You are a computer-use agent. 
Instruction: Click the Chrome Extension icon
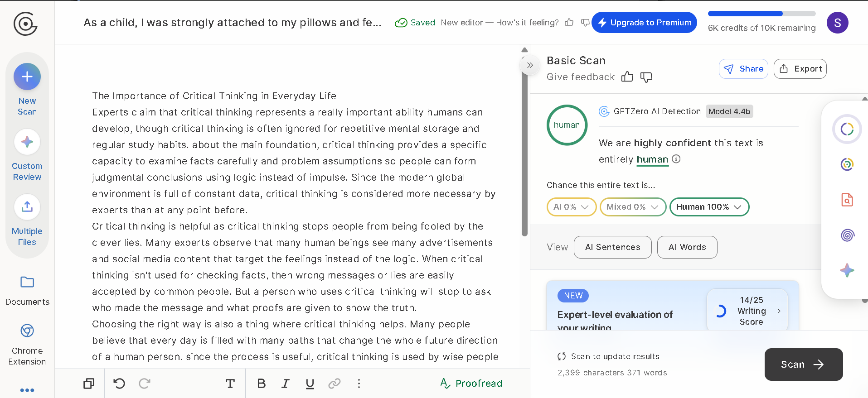[x=27, y=331]
